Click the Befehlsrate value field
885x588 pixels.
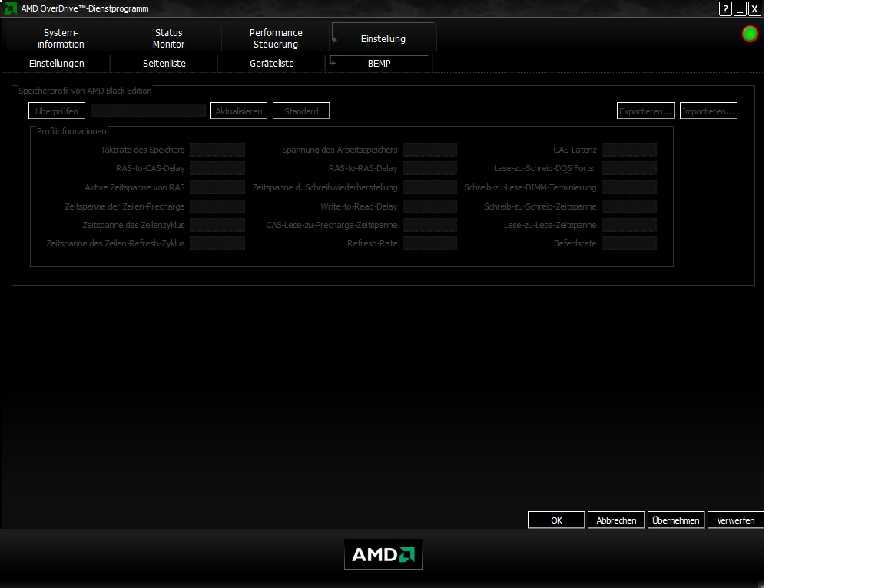tap(628, 243)
